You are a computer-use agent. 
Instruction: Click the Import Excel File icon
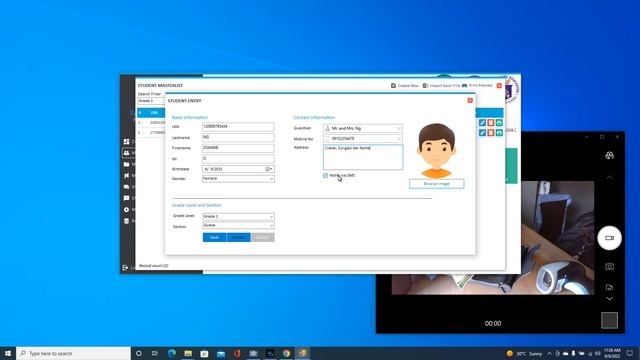tap(425, 86)
